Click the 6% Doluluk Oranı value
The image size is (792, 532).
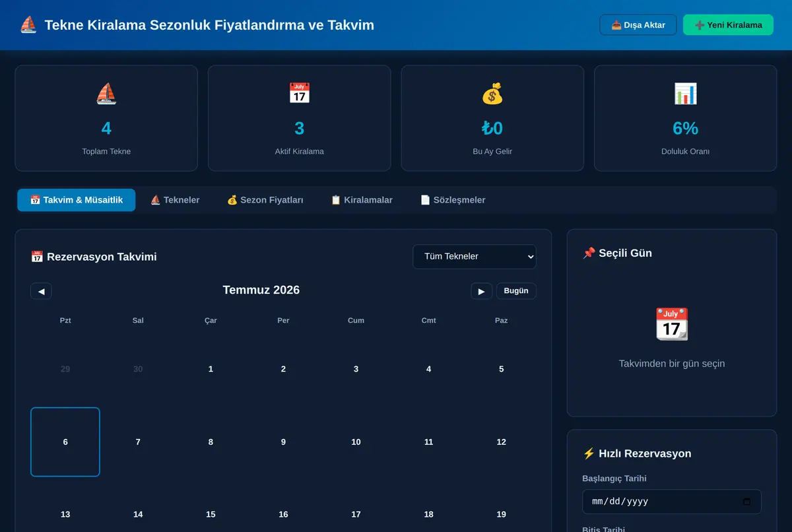[x=686, y=128]
